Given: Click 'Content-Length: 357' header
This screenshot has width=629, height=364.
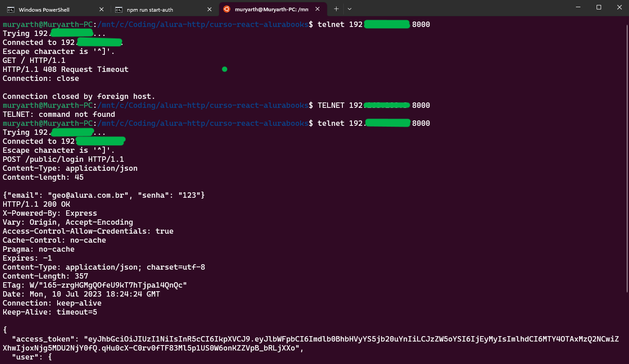Looking at the screenshot, I should pos(45,276).
